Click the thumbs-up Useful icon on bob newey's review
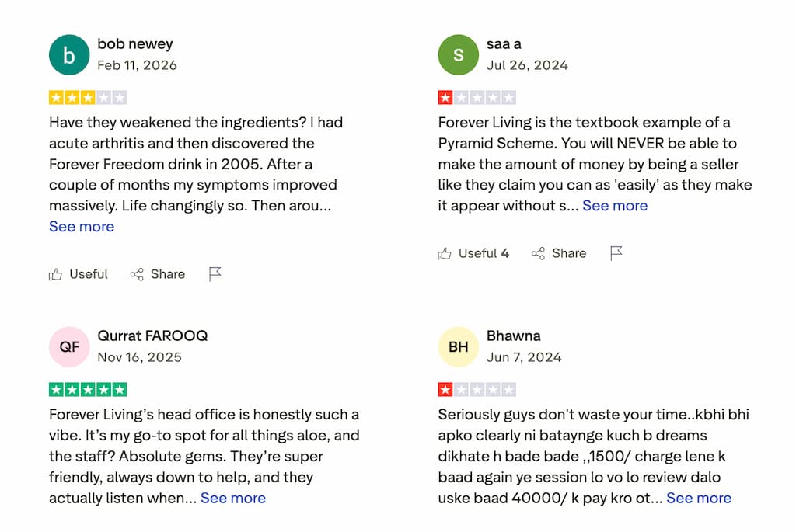The width and height of the screenshot is (796, 532). coord(55,274)
